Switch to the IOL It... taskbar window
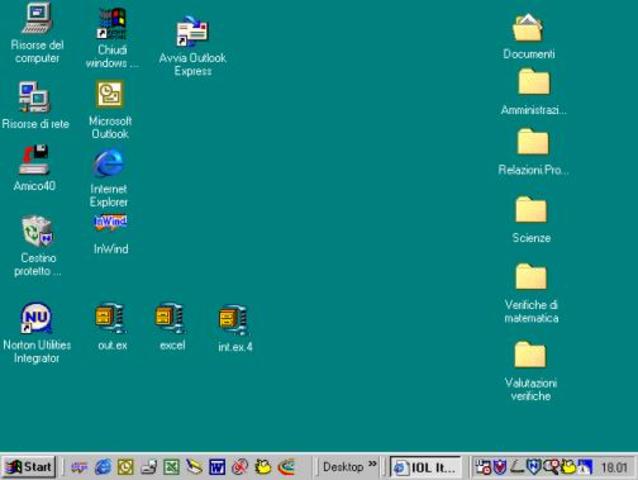 [425, 467]
